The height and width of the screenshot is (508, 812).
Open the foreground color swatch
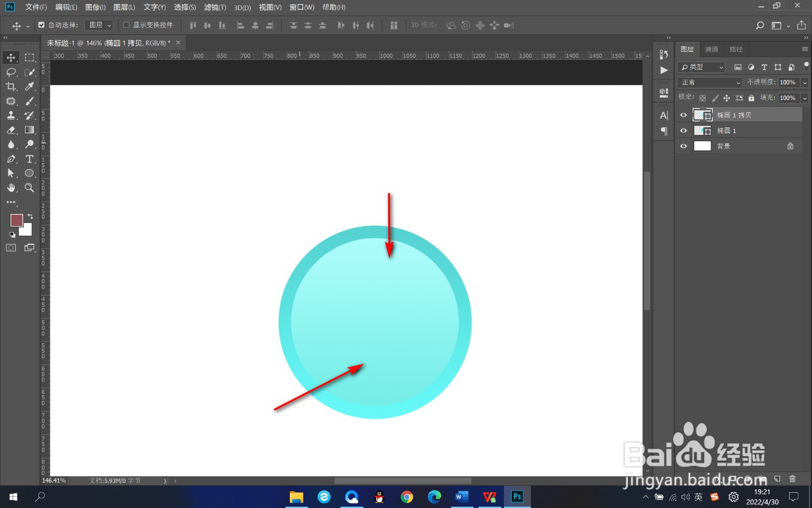click(x=17, y=220)
